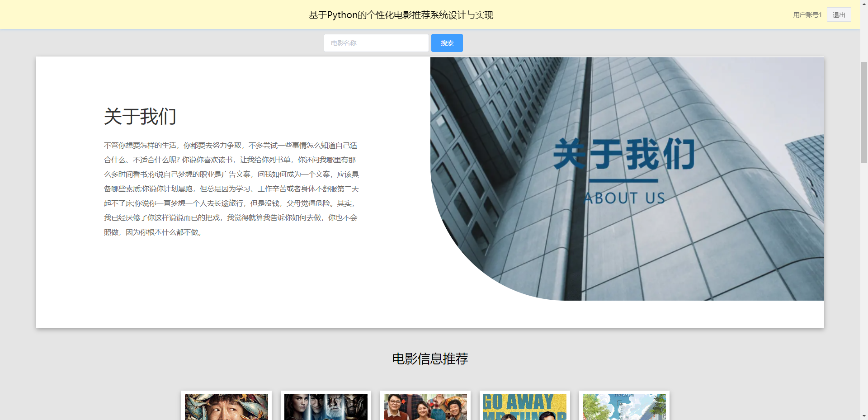Click the 电影信息推荐 section heading
The image size is (868, 420).
[430, 359]
